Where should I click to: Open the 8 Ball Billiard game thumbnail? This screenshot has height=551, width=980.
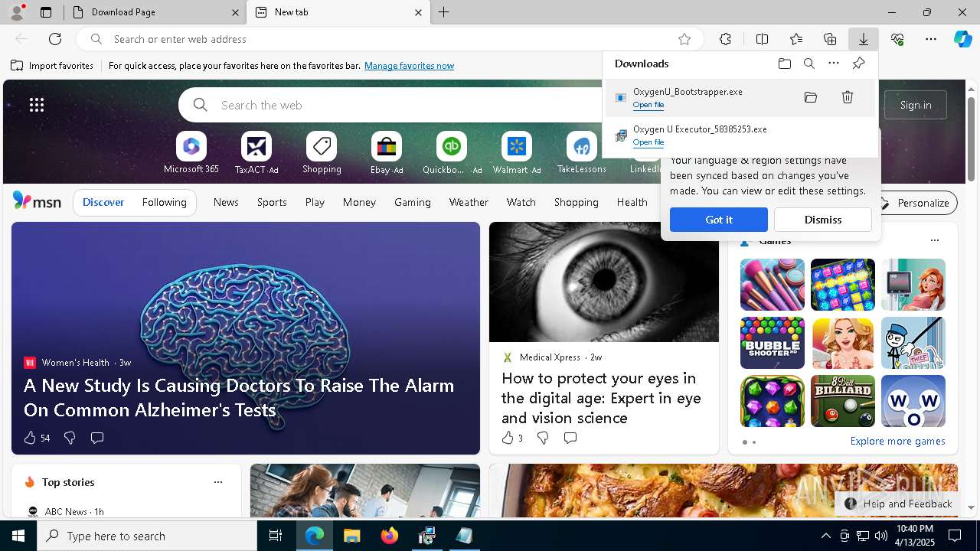(x=843, y=401)
